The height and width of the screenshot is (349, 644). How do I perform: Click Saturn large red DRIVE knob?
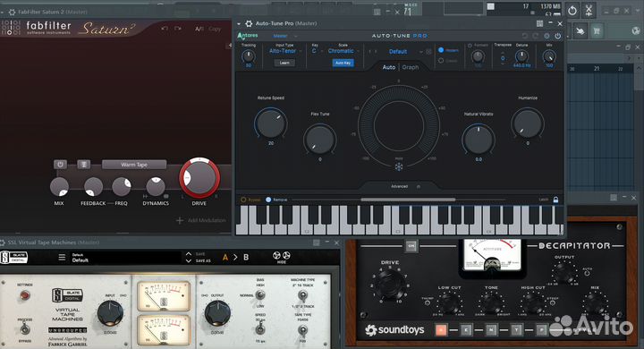tap(199, 178)
